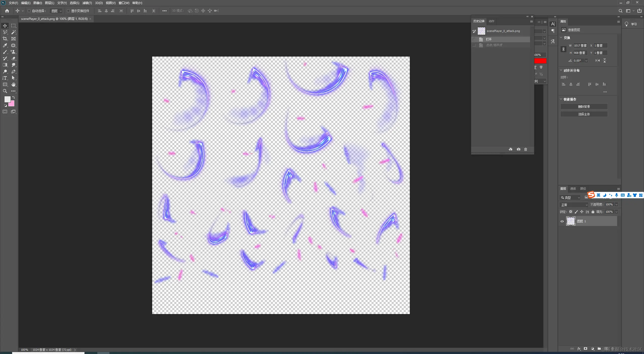The width and height of the screenshot is (644, 354).
Task: Select the History Brush tool
Action: pos(5,58)
